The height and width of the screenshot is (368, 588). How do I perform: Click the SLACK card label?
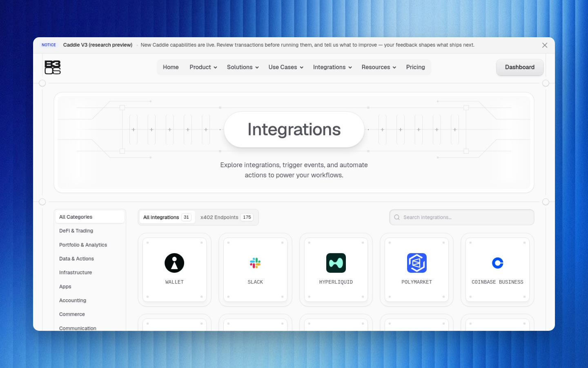click(x=255, y=282)
